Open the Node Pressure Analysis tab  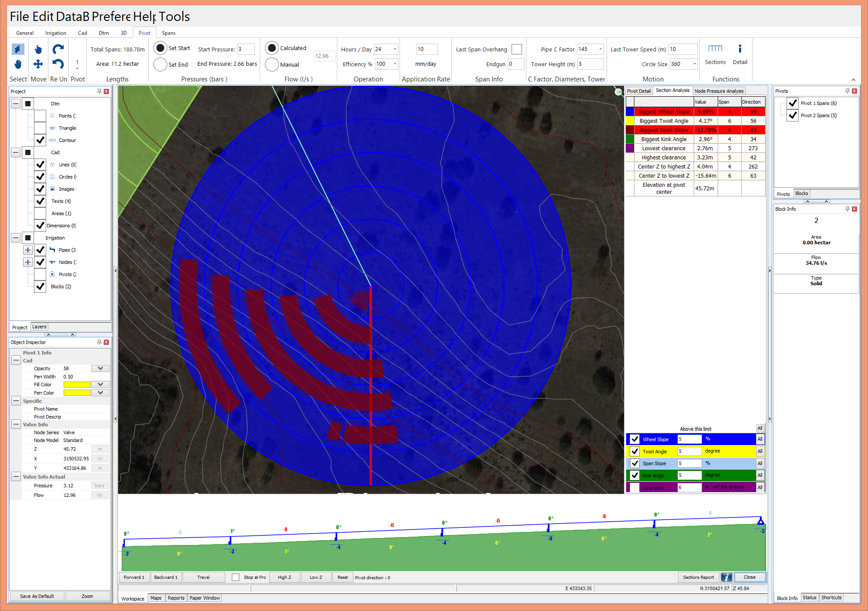tap(719, 91)
